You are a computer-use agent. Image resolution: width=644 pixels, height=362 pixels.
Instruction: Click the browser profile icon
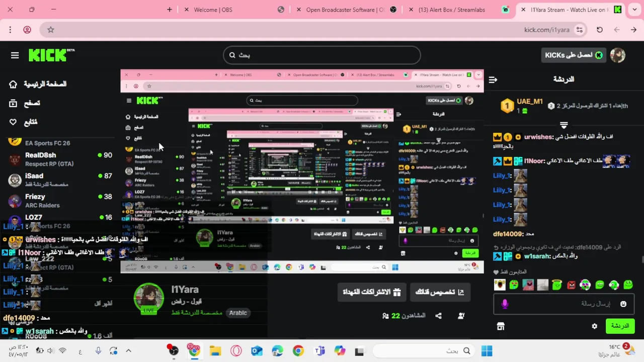[27, 30]
